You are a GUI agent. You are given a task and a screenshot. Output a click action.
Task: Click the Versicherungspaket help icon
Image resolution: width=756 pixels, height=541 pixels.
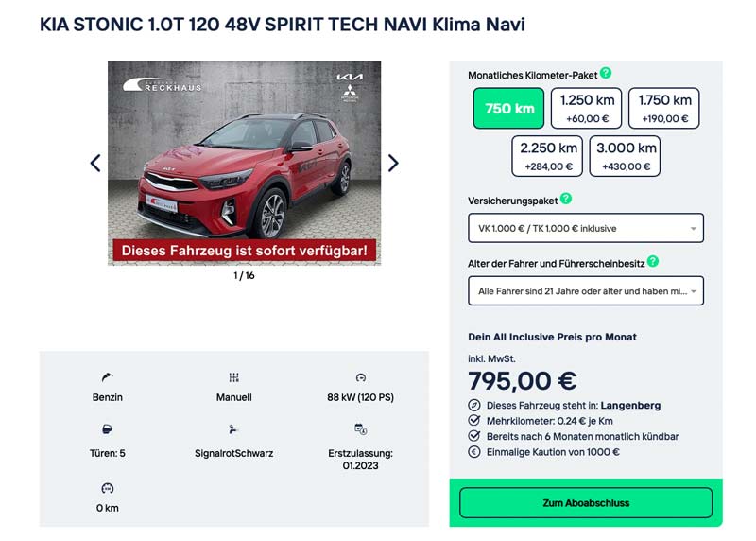coord(566,199)
